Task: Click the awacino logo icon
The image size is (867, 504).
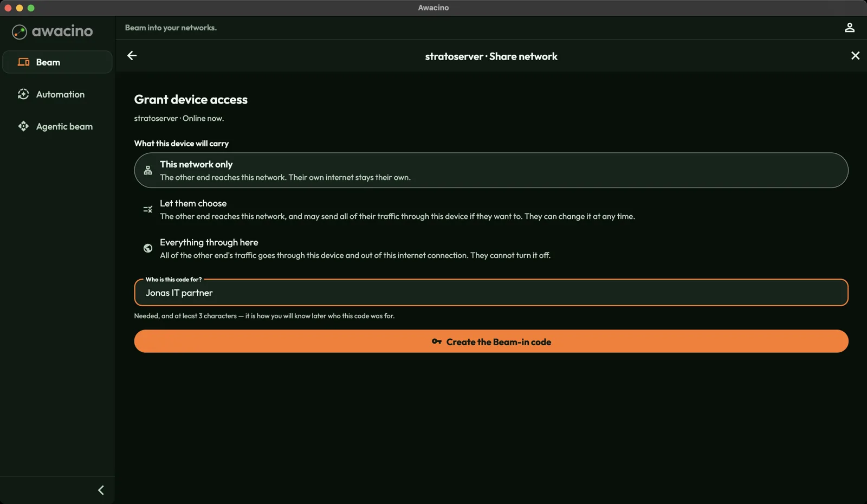Action: (20, 32)
